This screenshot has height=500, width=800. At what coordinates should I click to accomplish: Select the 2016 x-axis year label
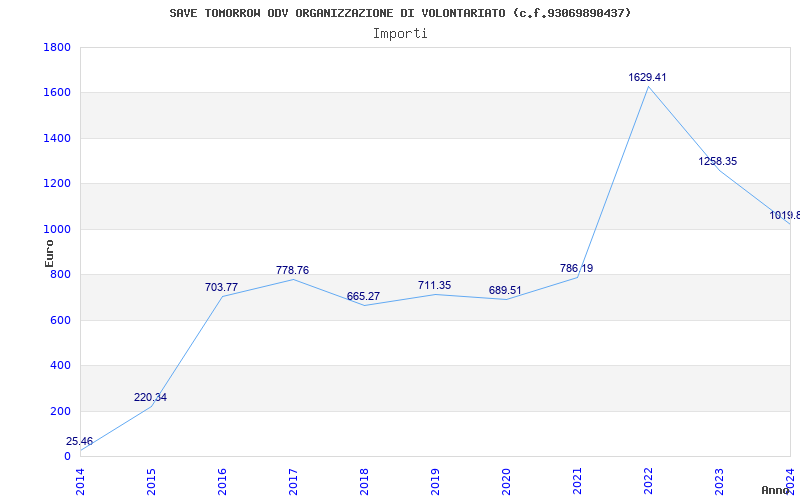click(222, 480)
